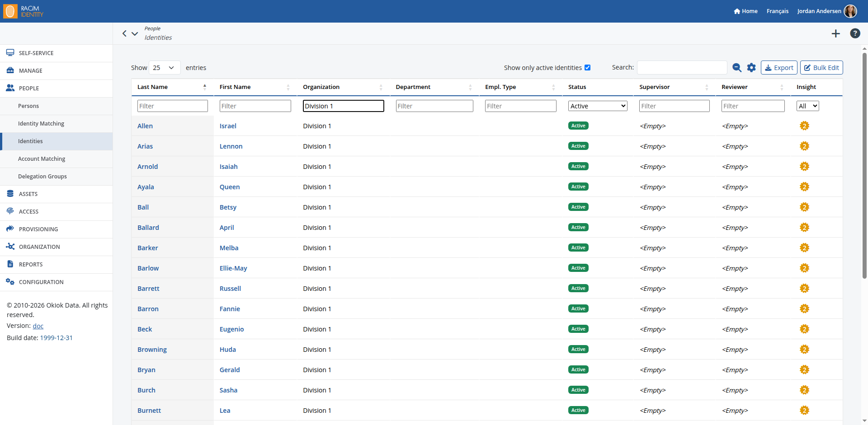
Task: Open the Status filter dropdown
Action: pos(598,106)
